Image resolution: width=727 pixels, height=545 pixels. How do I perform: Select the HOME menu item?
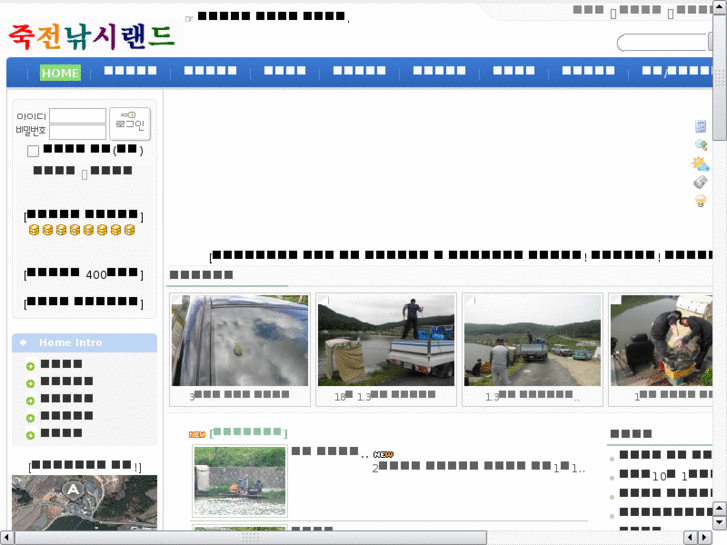pyautogui.click(x=60, y=73)
